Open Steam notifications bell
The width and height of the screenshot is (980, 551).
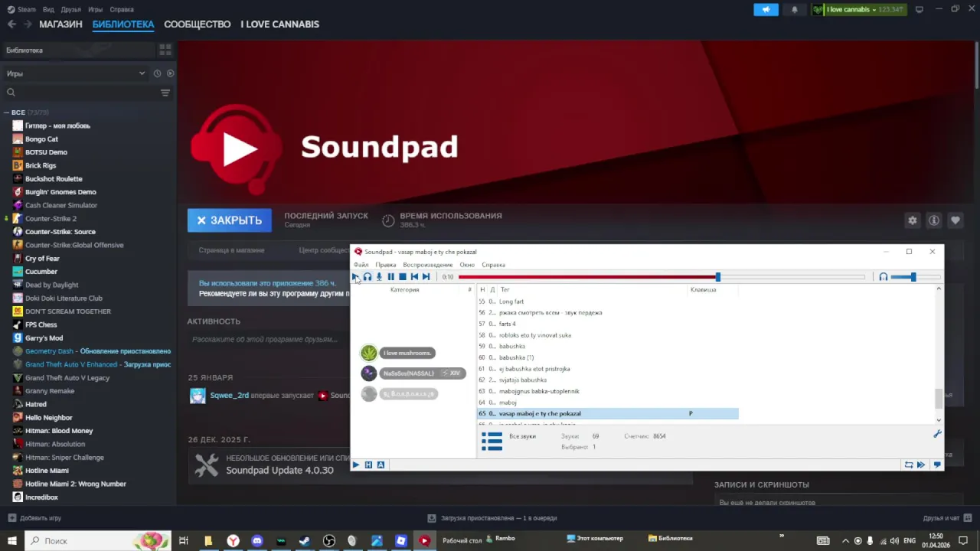pos(794,9)
